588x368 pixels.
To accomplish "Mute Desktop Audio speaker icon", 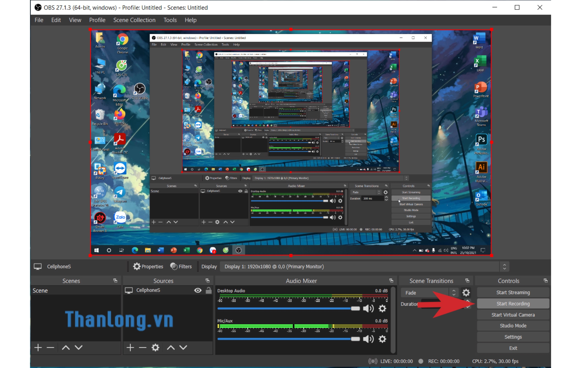I will pyautogui.click(x=368, y=309).
